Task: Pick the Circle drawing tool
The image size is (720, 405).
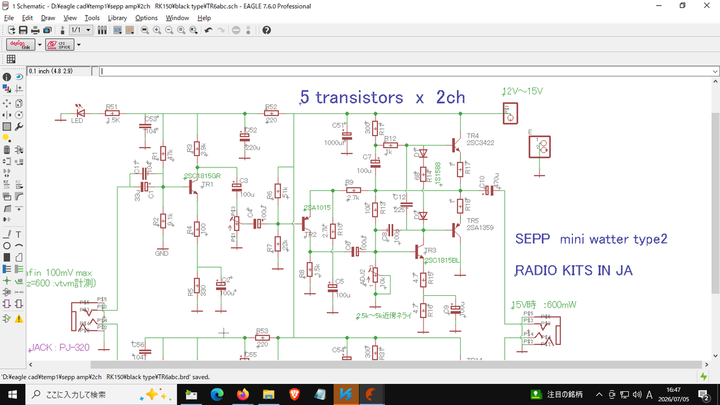Action: point(7,246)
